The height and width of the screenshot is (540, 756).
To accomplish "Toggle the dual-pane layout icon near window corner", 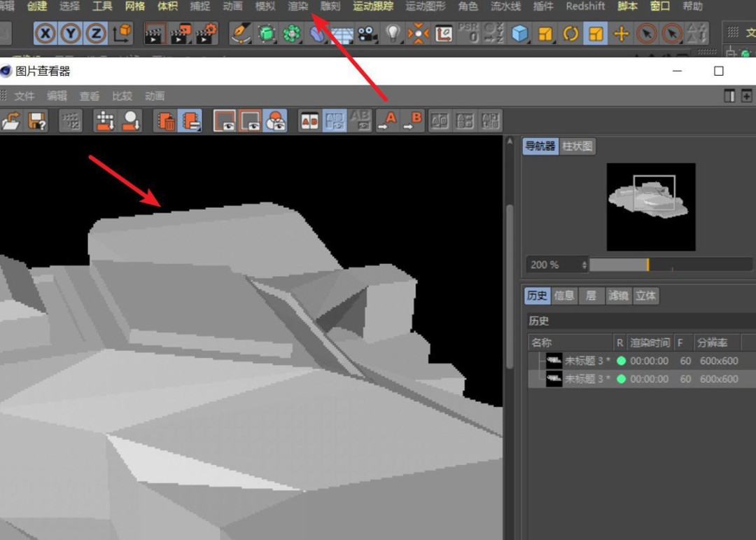I will (729, 95).
